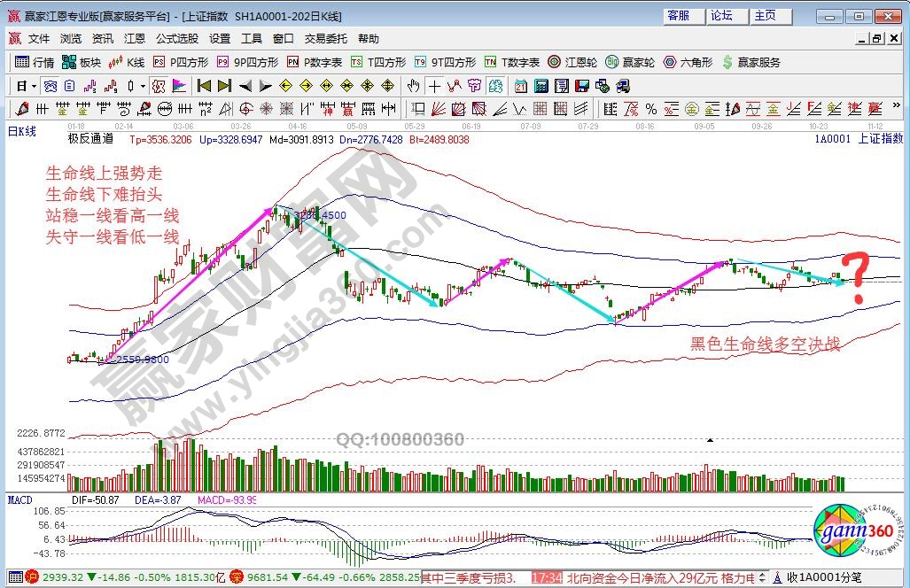Open the 公式选股 menu
Screen dimensions: 910x588
177,39
